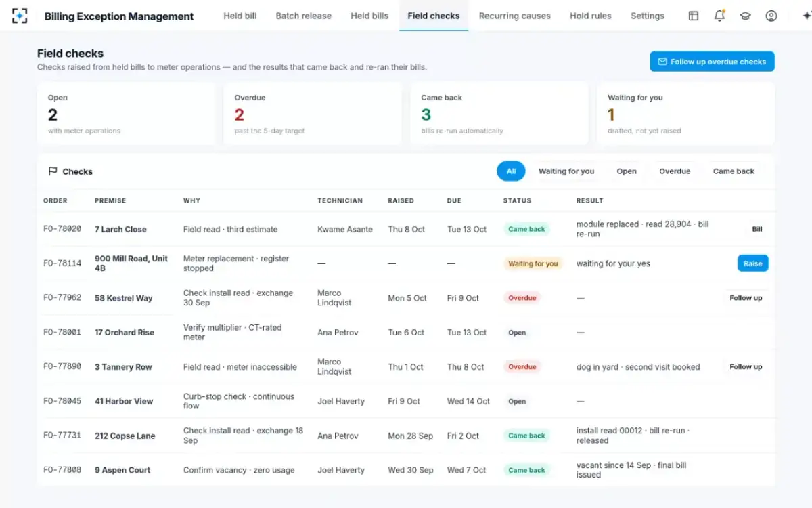This screenshot has height=508, width=812.
Task: Click order number FO-78114
Action: tap(62, 263)
